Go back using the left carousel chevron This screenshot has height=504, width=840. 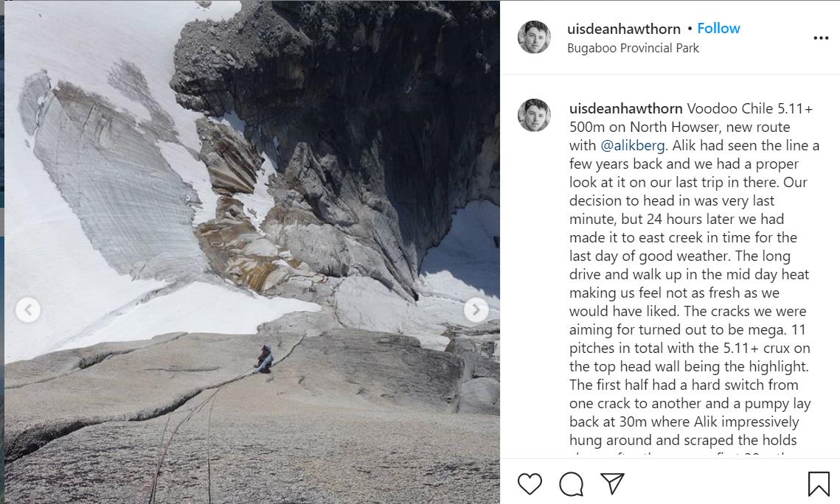point(28,310)
